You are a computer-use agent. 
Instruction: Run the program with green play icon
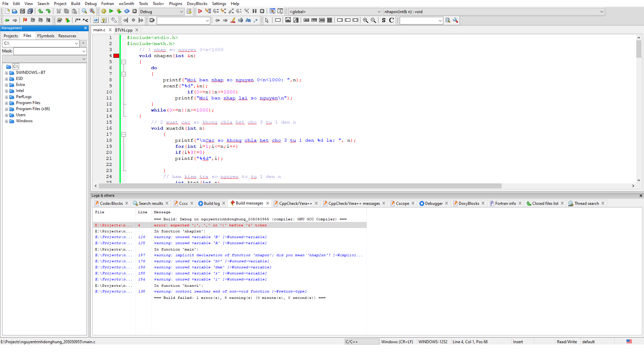(111, 11)
